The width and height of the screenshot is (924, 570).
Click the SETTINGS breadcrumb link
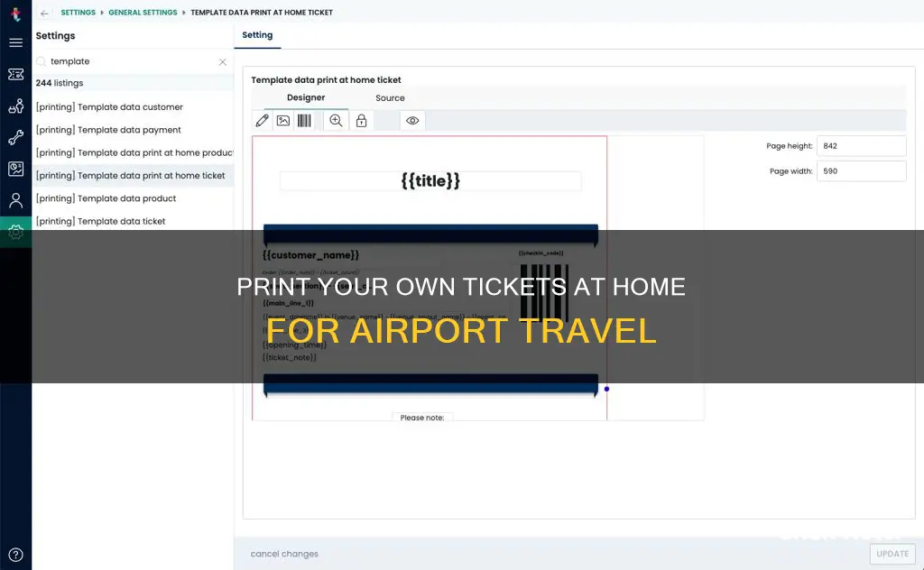point(78,13)
